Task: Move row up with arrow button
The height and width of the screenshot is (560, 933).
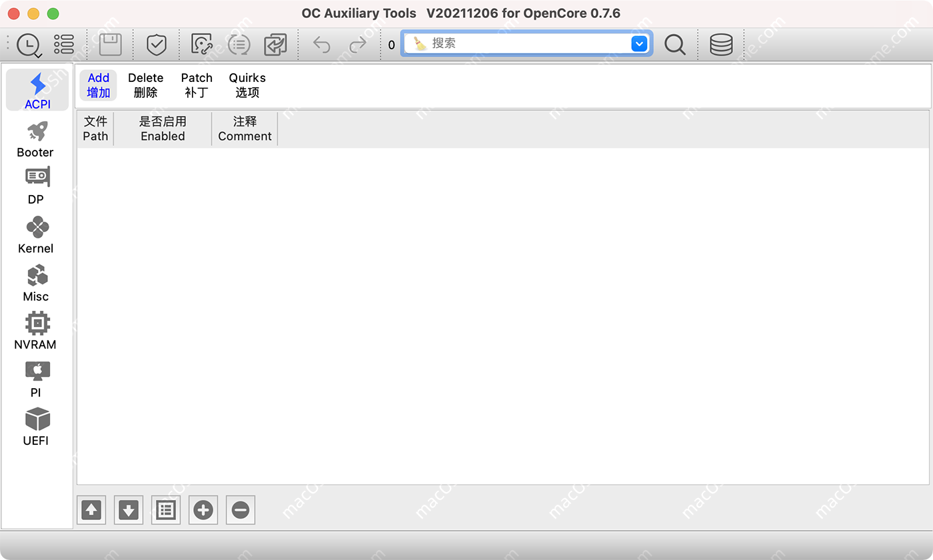Action: (91, 510)
